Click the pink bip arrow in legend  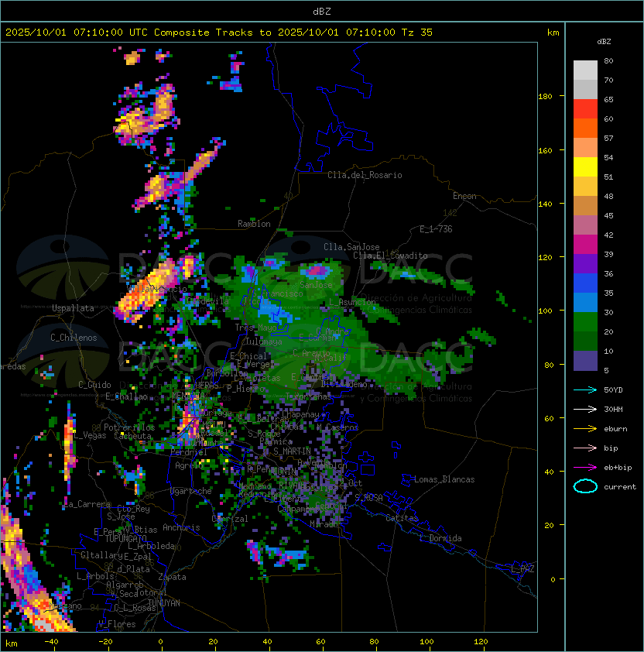[x=585, y=448]
